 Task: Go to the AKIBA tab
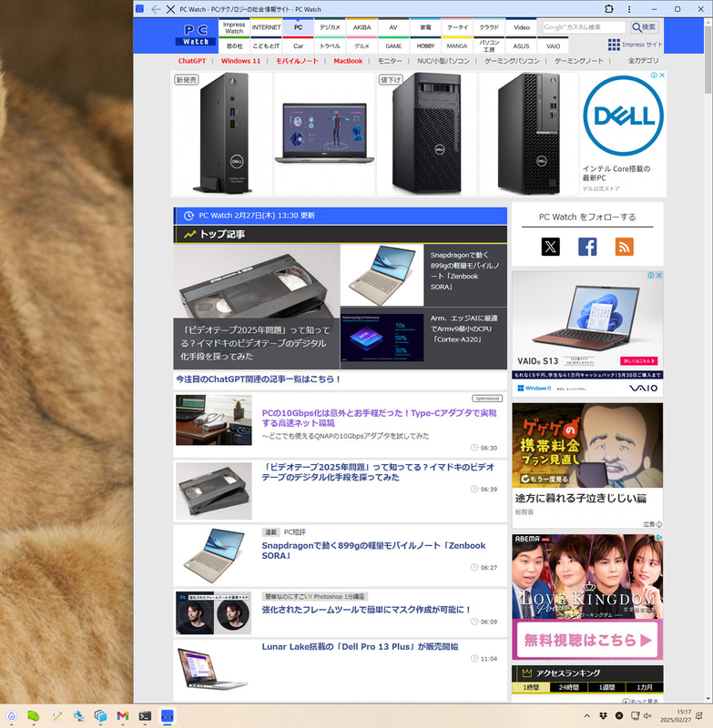(362, 27)
